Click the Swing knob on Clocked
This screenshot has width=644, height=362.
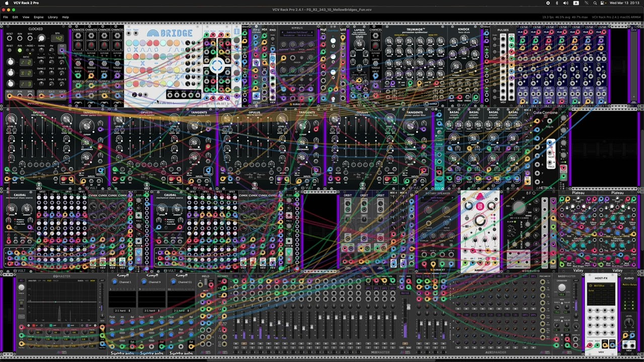[41, 50]
